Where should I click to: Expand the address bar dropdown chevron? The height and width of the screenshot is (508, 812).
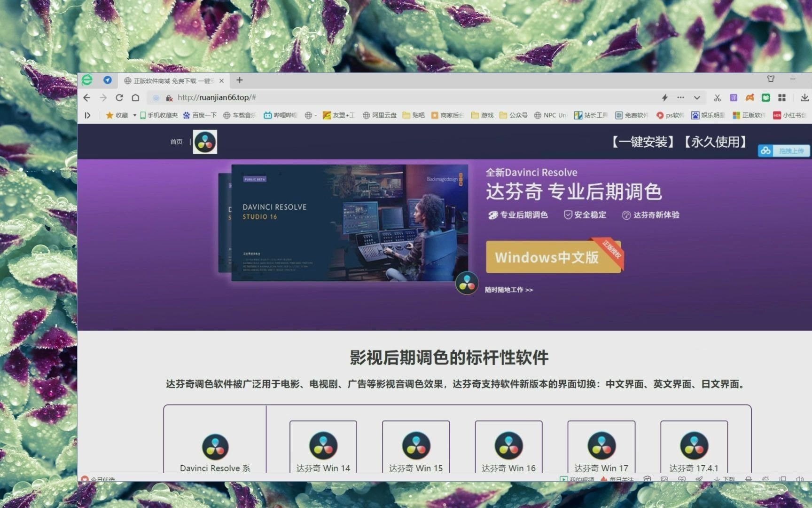[697, 98]
